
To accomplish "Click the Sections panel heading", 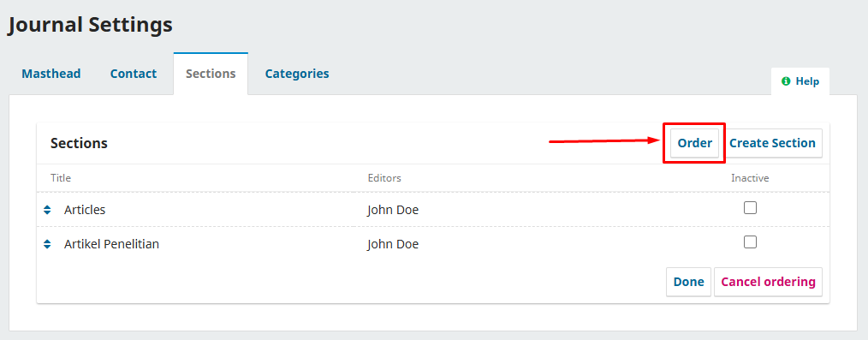I will [79, 143].
